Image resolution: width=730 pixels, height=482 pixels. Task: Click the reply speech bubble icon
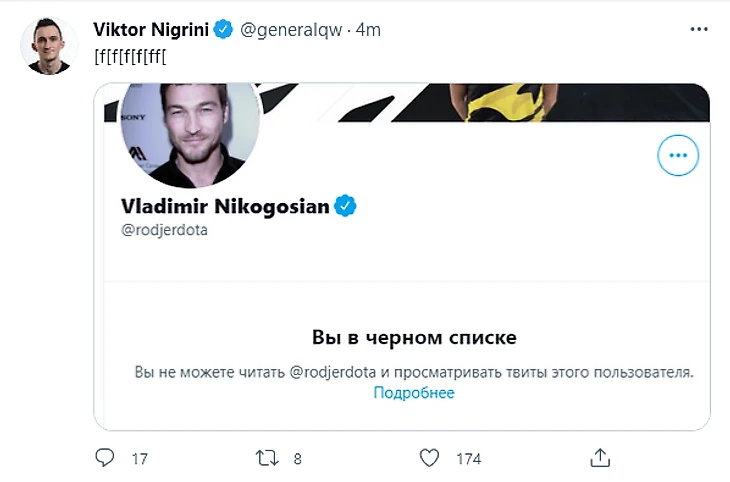(105, 458)
